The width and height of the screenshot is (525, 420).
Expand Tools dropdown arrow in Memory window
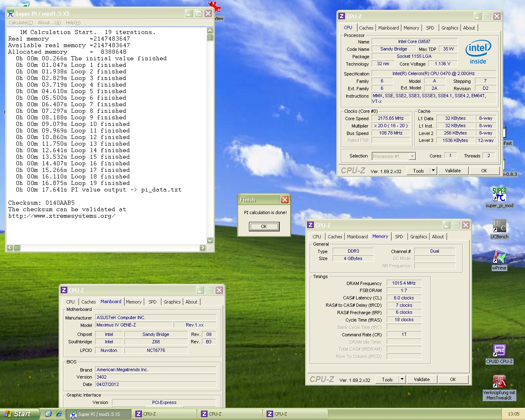(402, 379)
